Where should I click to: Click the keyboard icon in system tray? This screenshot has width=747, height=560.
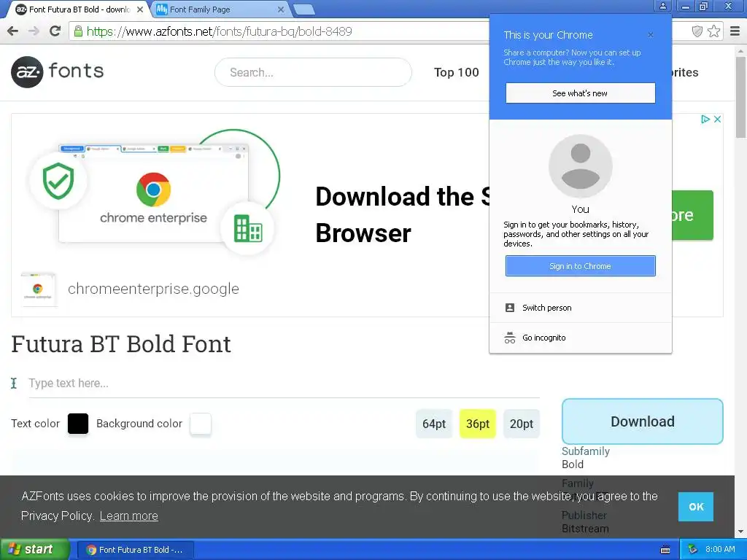click(x=665, y=550)
